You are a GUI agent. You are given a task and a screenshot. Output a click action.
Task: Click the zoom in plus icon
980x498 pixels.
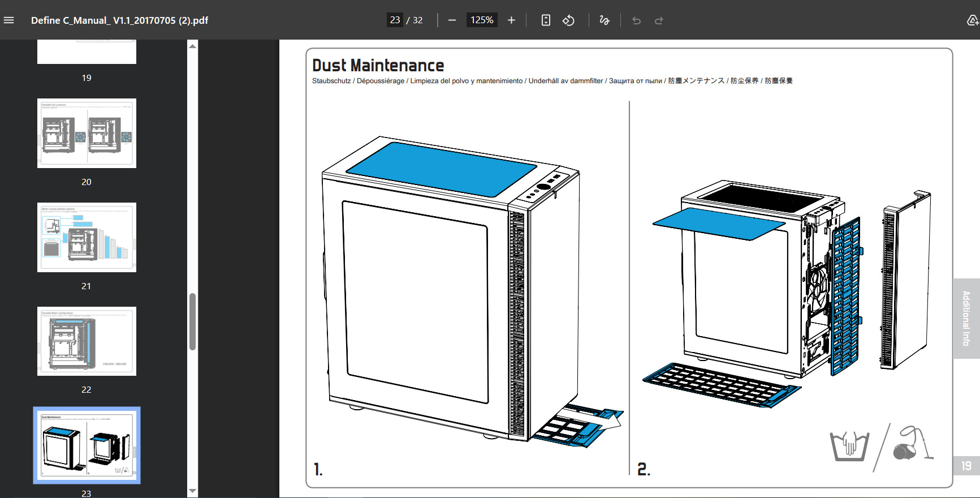click(x=511, y=20)
